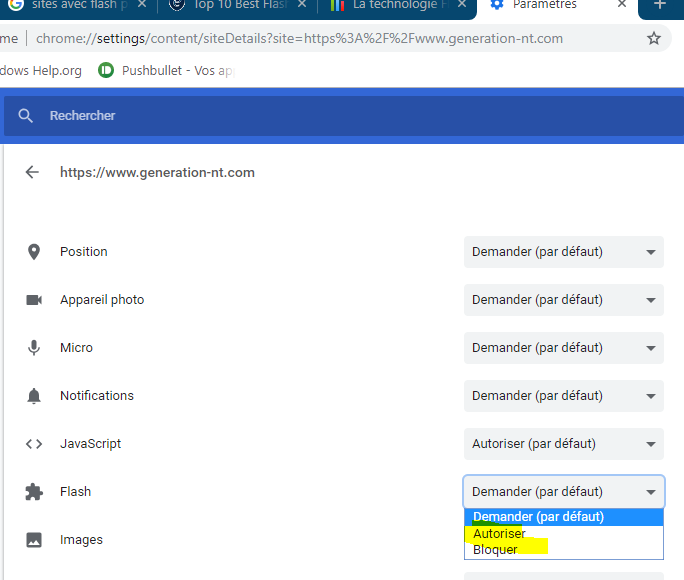
Task: Open the Micro permission dropdown
Action: click(x=564, y=348)
